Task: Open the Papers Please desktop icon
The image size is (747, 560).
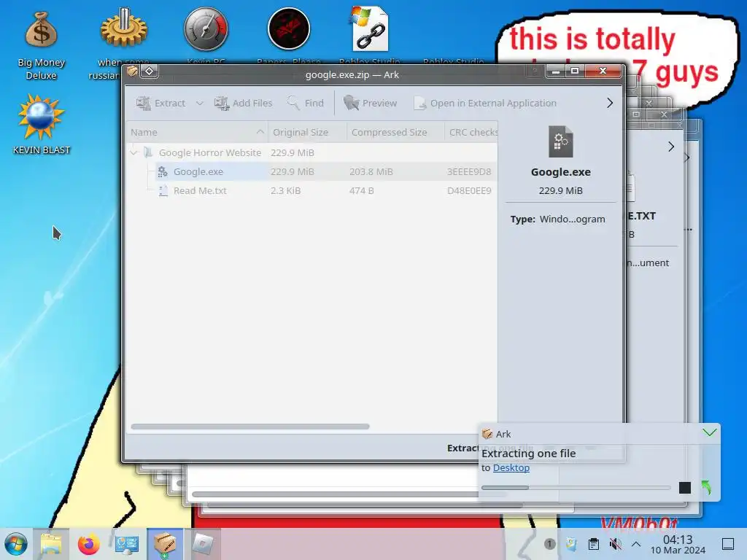Action: coord(289,29)
